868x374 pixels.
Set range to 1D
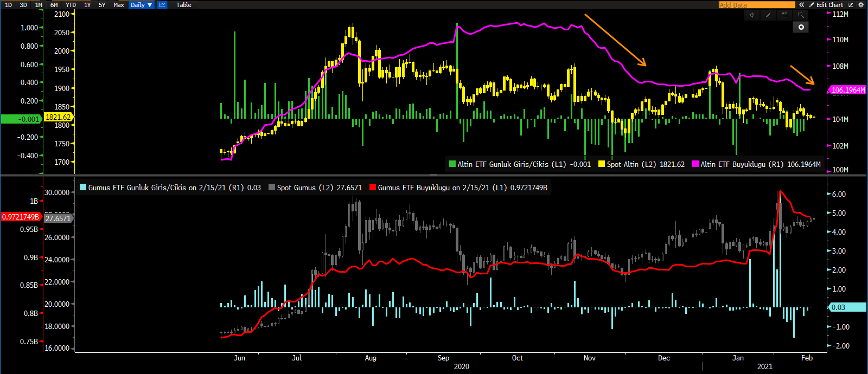[x=8, y=5]
